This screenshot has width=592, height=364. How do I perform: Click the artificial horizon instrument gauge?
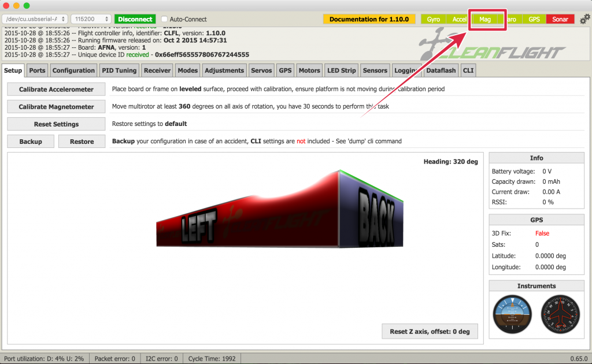pyautogui.click(x=511, y=314)
